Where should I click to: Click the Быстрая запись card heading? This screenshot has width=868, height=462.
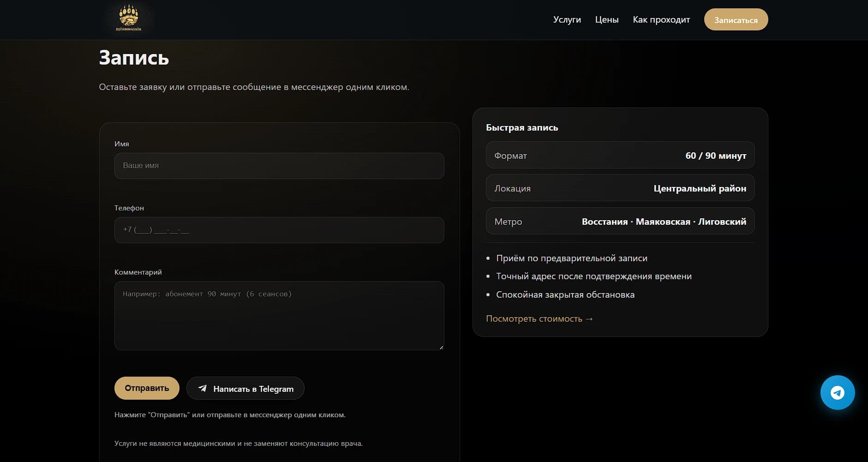[x=521, y=128]
